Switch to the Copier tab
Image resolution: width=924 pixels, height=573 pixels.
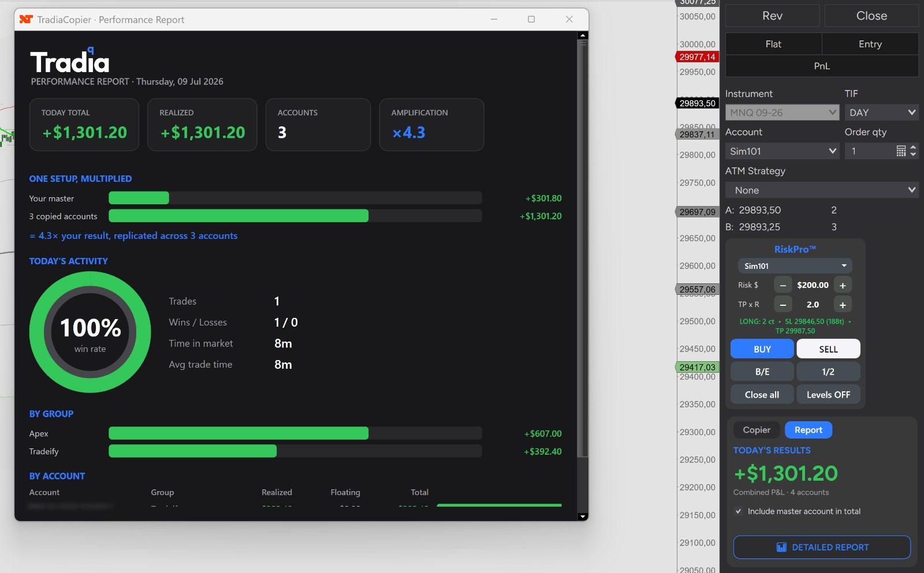coord(757,430)
